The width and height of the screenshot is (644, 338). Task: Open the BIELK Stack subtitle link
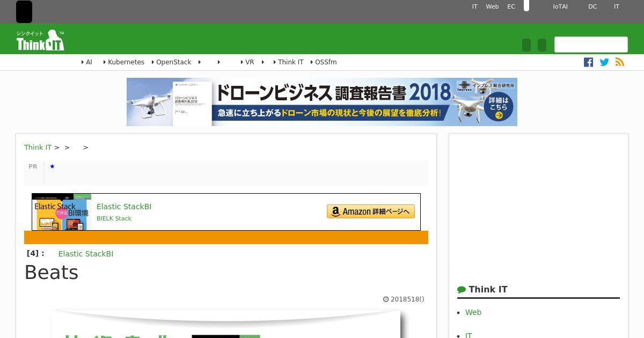[114, 218]
